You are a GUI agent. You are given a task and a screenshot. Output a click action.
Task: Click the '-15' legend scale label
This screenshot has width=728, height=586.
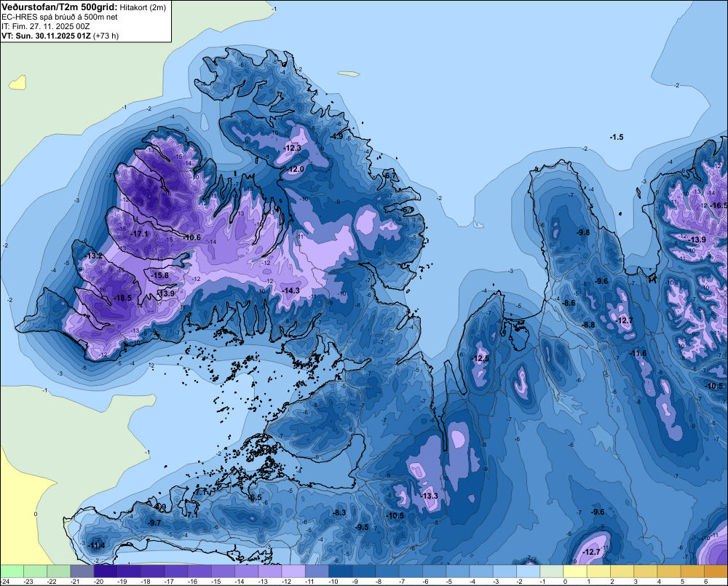tap(216, 582)
